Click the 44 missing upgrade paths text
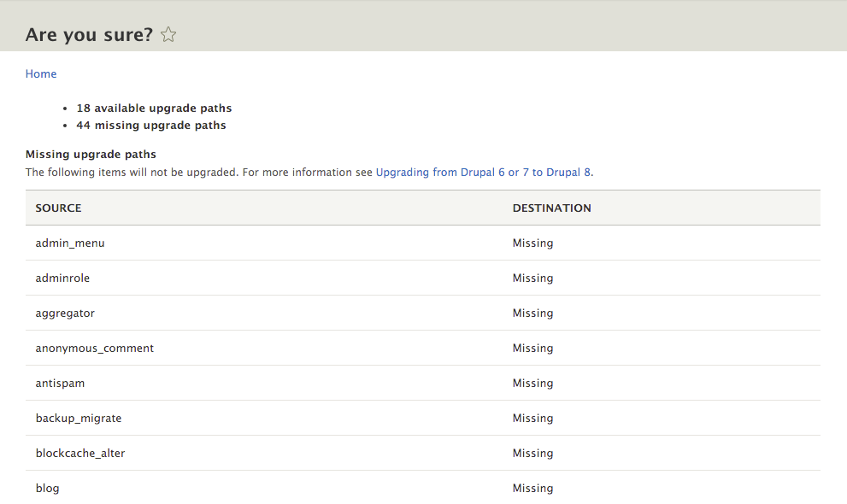The width and height of the screenshot is (847, 504). point(151,126)
